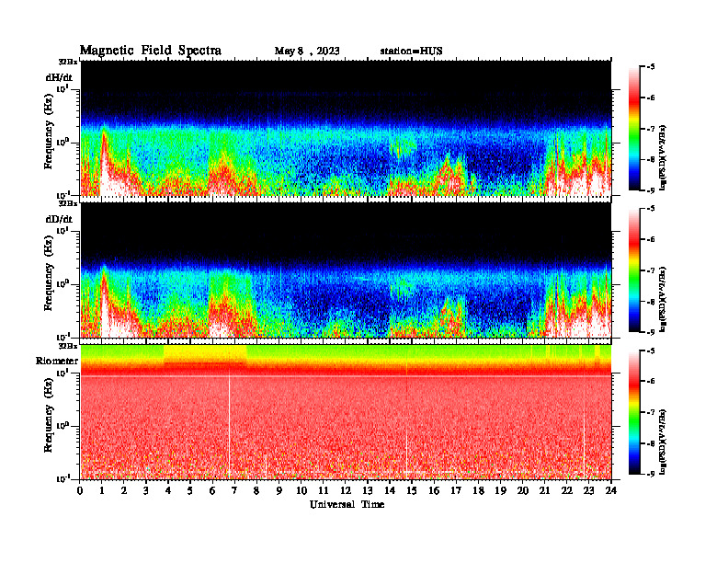The width and height of the screenshot is (728, 563).
Task: Click hour 20 on the time axis
Action: click(523, 490)
